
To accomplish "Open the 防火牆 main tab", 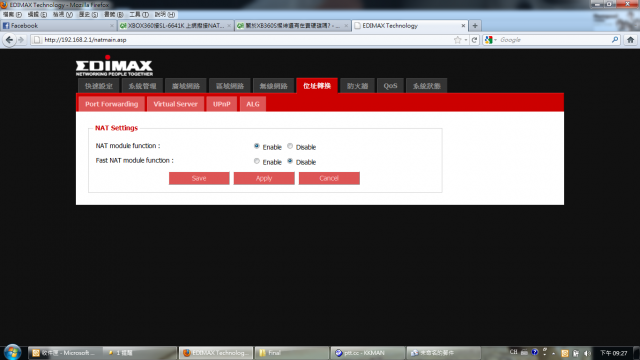I will pyautogui.click(x=357, y=86).
